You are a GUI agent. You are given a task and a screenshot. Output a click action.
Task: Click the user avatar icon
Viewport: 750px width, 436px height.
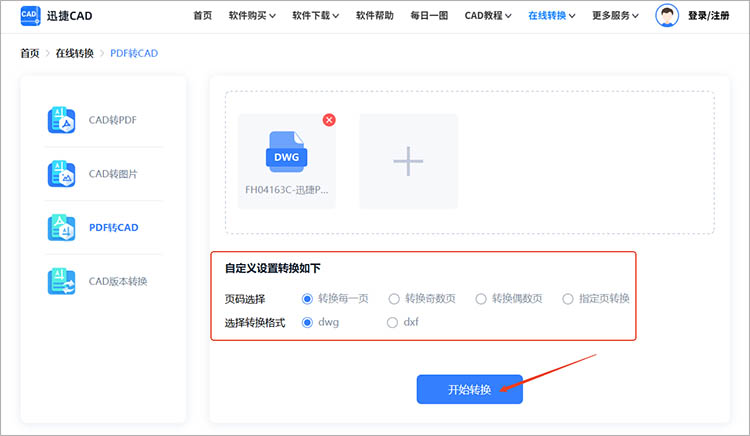[667, 16]
